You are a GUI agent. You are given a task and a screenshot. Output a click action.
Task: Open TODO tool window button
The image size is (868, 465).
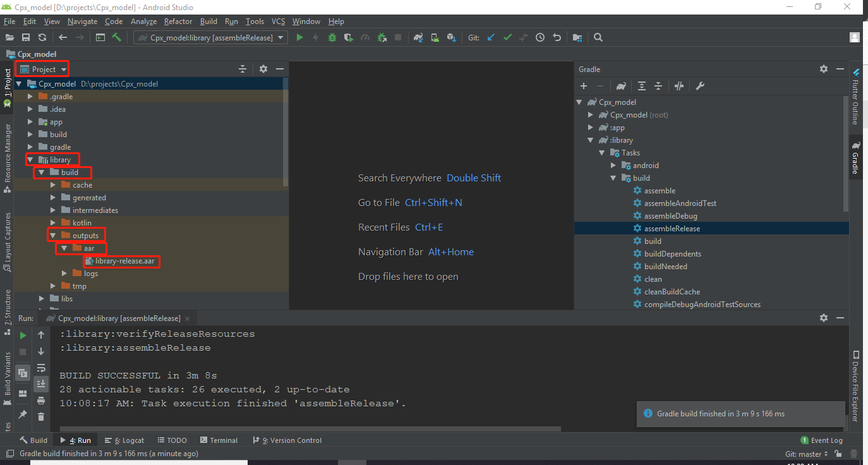click(172, 440)
